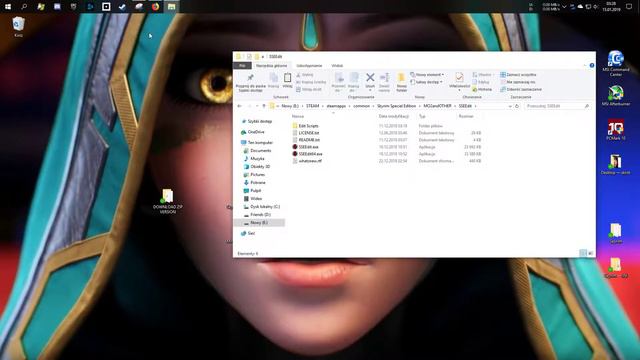The height and width of the screenshot is (360, 640).
Task: Click the Firefox icon in the taskbar
Action: click(156, 7)
